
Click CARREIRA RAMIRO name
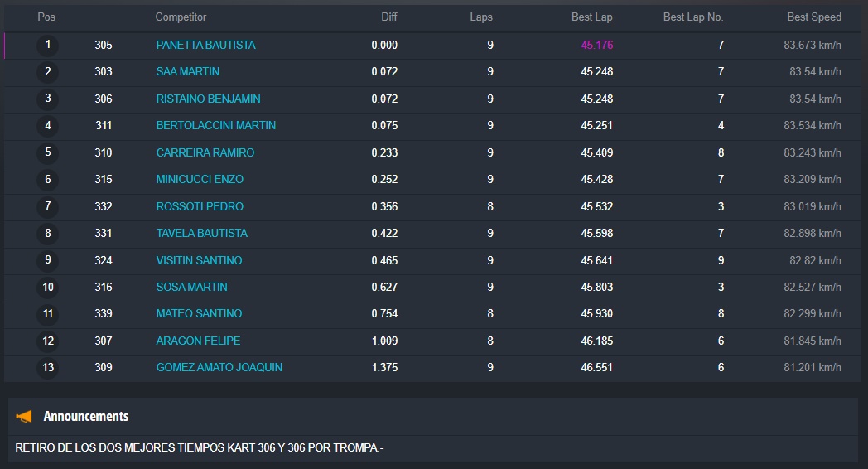pos(205,152)
